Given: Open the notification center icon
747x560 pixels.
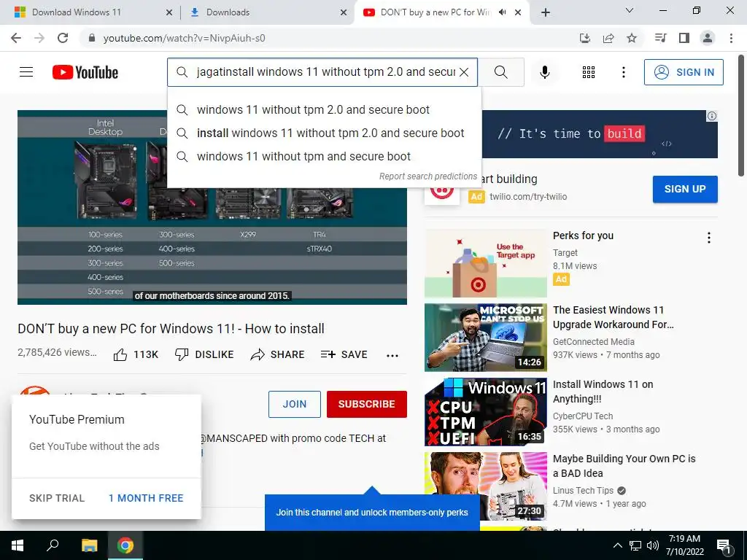Looking at the screenshot, I should click(724, 547).
